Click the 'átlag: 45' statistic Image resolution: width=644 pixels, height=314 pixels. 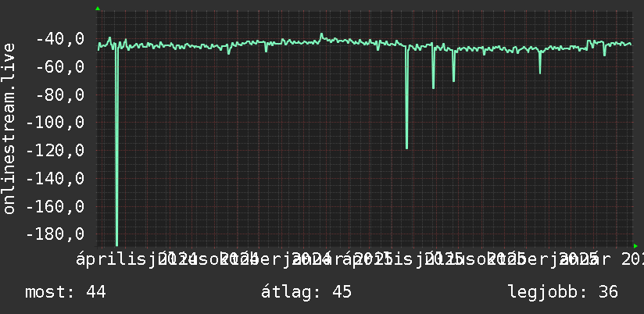point(306,292)
